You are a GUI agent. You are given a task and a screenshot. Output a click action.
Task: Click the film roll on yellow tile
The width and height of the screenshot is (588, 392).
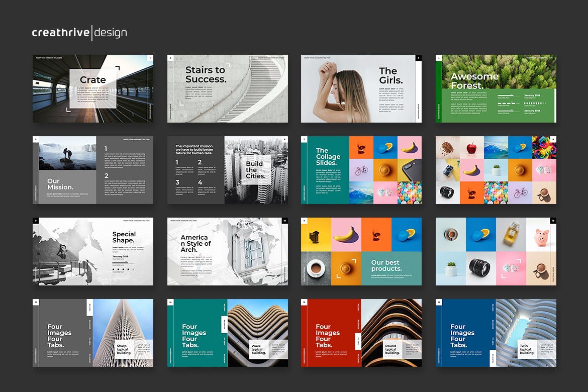316,234
